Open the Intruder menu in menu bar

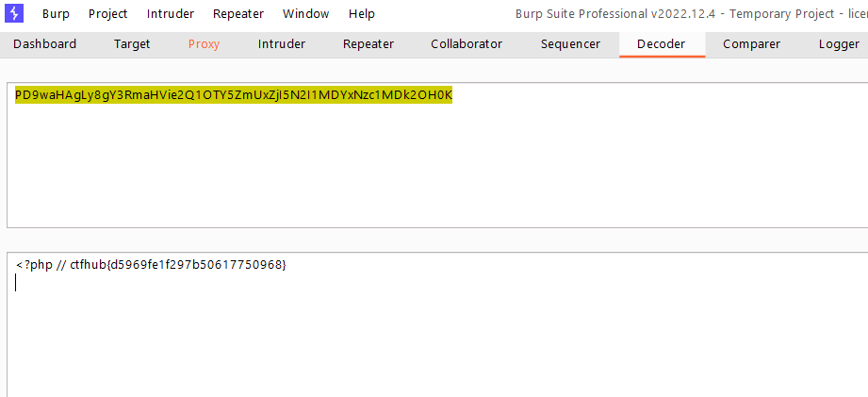(x=171, y=14)
